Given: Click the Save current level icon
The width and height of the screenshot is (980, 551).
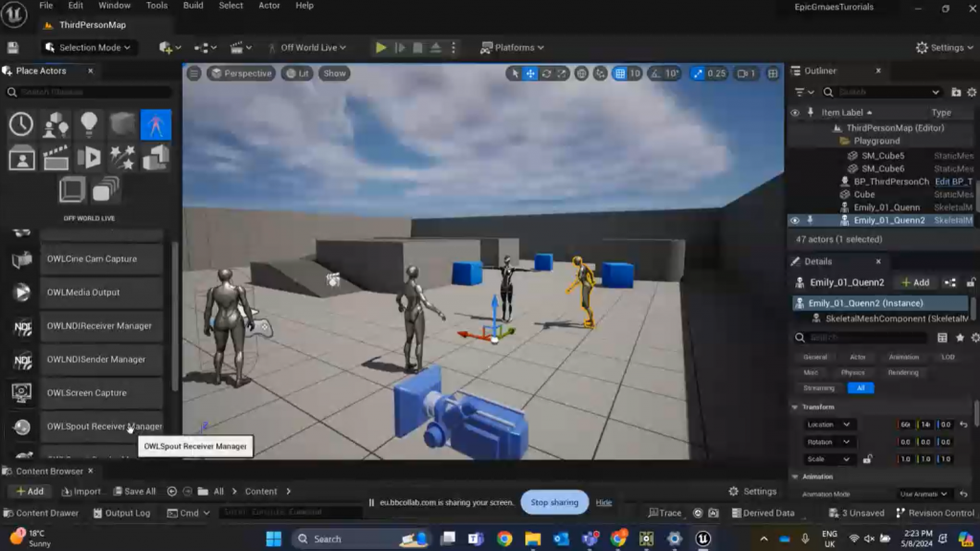Looking at the screenshot, I should pyautogui.click(x=12, y=48).
